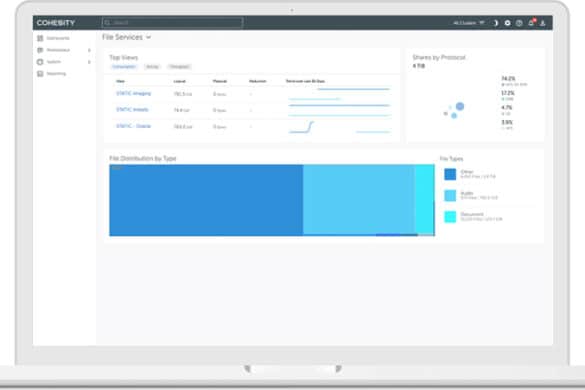Expand the second sidebar menu arrow
585x390 pixels.
click(89, 50)
